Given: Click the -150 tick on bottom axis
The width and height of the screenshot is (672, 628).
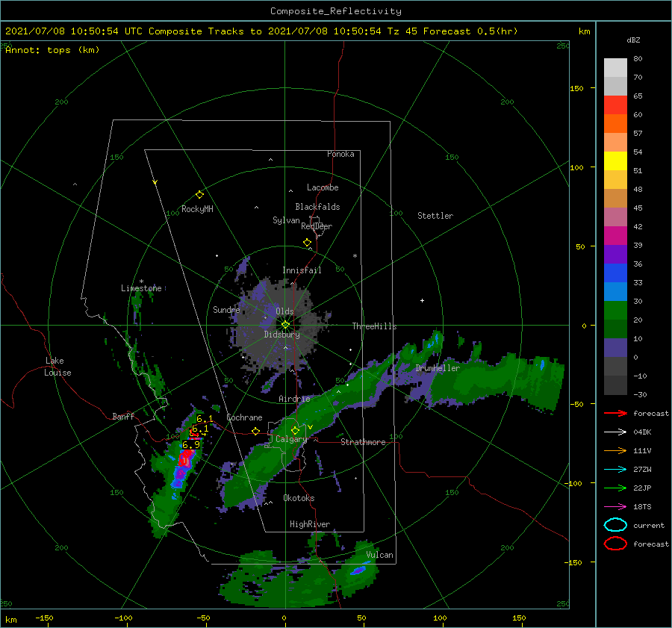Looking at the screenshot, I should click(x=44, y=618).
